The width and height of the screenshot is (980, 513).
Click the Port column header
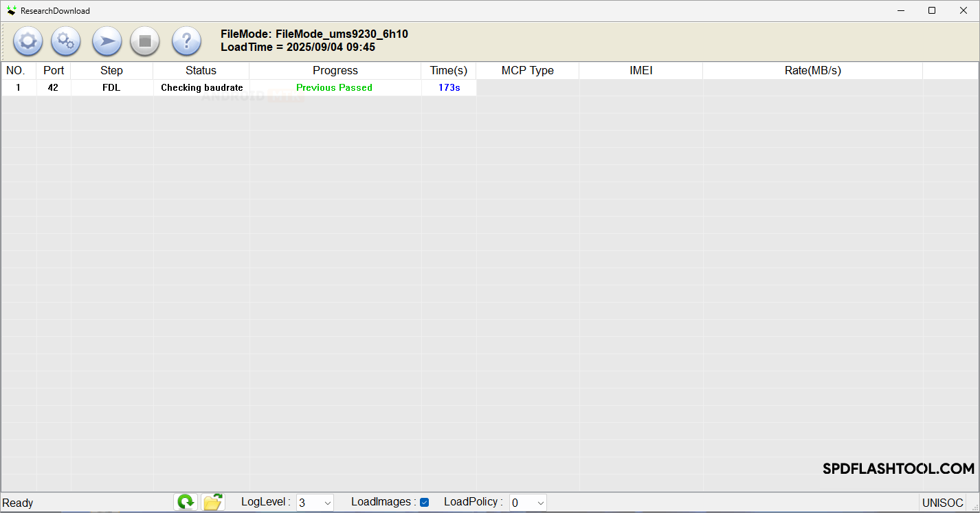54,71
